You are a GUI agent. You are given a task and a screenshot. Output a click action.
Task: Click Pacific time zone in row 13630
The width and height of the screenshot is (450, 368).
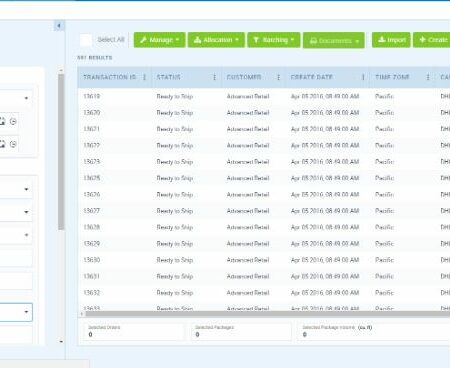click(x=384, y=260)
